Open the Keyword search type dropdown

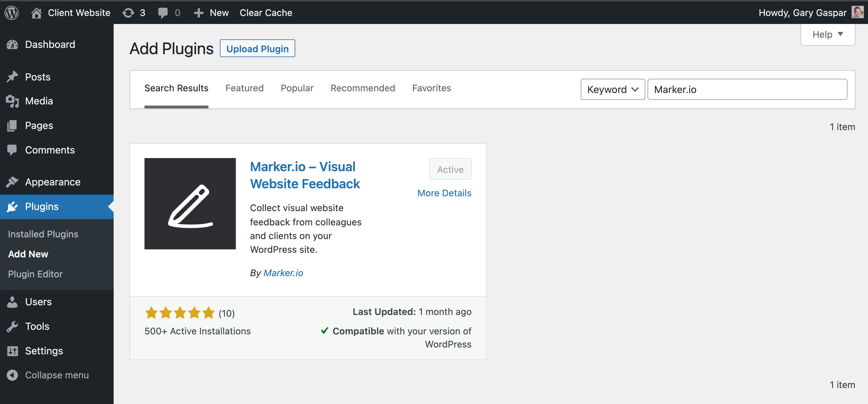[x=612, y=89]
